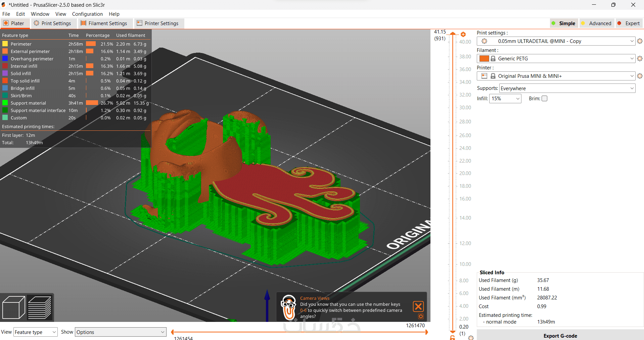Screen dimensions: 644x340
Task: Open the View menu
Action: click(x=61, y=14)
